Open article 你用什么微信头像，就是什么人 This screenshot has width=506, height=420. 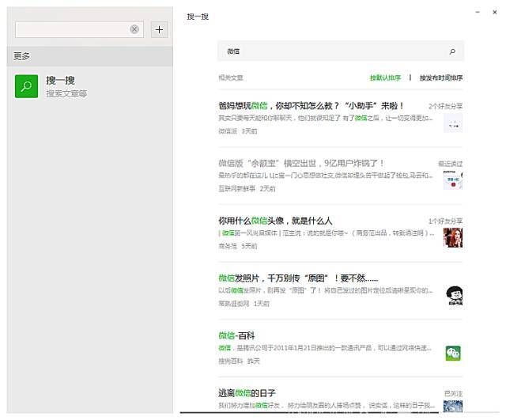coord(275,221)
